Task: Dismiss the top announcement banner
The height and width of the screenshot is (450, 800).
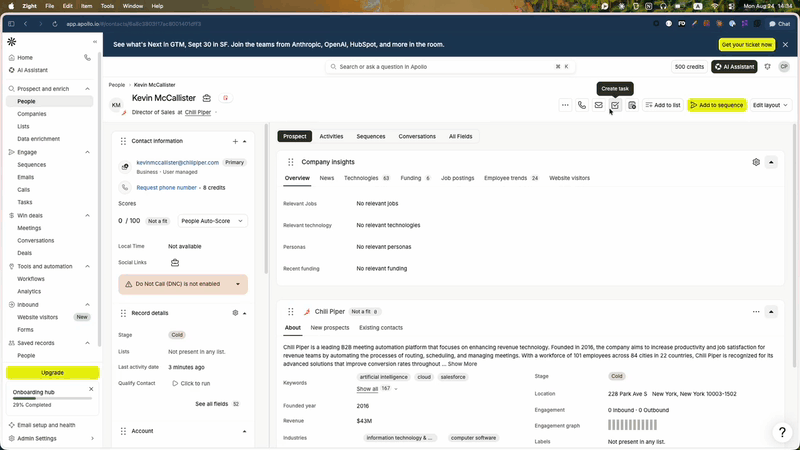Action: [785, 45]
